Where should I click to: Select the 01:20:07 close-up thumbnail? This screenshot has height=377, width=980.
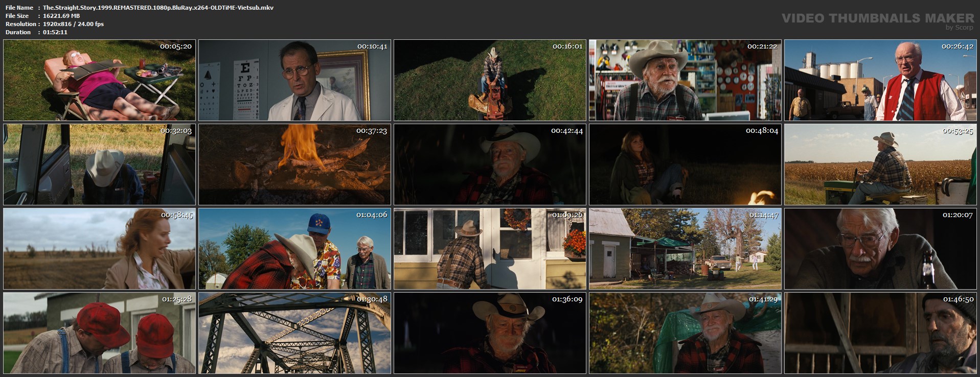[880, 249]
